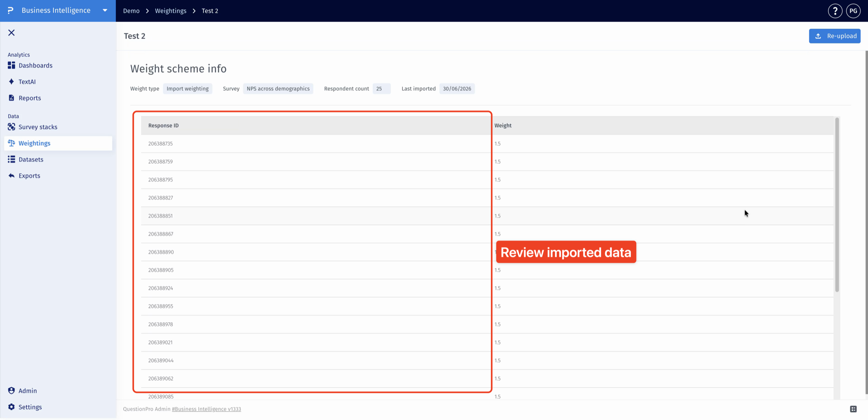Select the Weightings sidebar item
Screen dimensions: 868x420
(58, 143)
